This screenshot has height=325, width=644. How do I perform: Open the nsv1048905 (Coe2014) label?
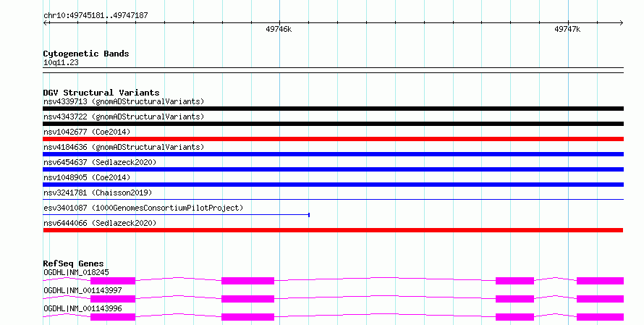point(87,177)
